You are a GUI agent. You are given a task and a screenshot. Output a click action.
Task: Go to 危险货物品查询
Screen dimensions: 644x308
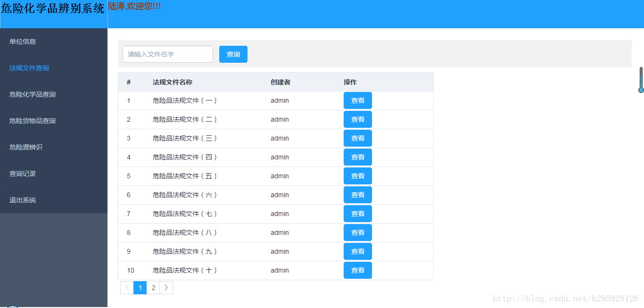[x=54, y=121]
